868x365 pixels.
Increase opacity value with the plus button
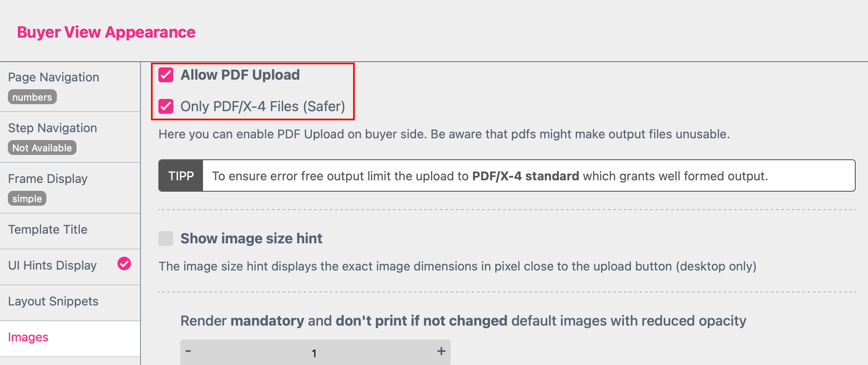click(441, 351)
